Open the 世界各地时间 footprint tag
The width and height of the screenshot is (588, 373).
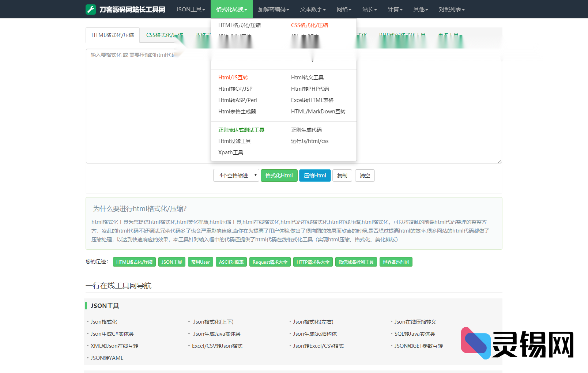(x=396, y=262)
